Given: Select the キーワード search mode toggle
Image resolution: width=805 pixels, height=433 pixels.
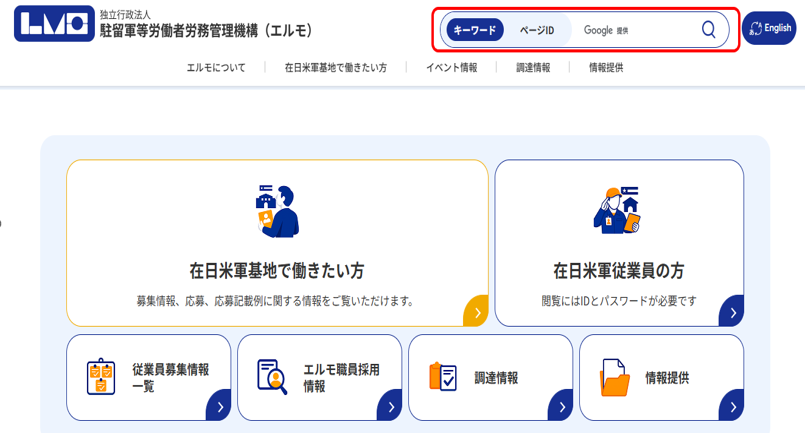Looking at the screenshot, I should point(475,30).
